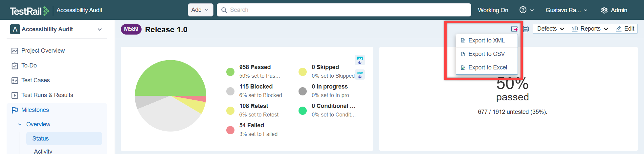Image resolution: width=644 pixels, height=154 pixels.
Task: Click the Admin gear icon
Action: coord(604,10)
